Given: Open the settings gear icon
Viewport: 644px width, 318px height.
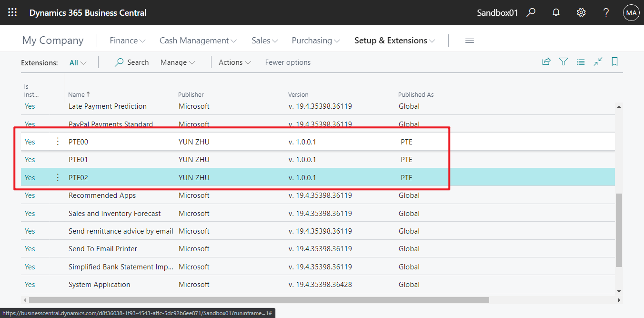Looking at the screenshot, I should click(x=581, y=12).
